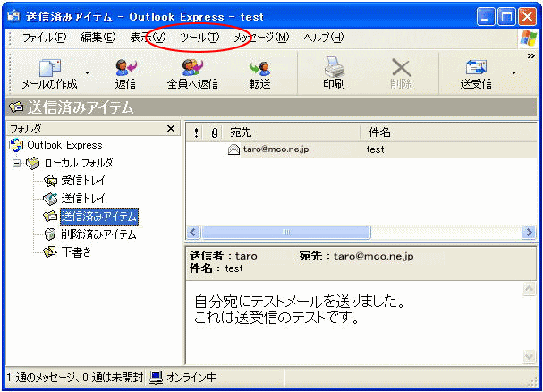The image size is (543, 392).
Task: Click the 返信 (Reply) toolbar icon
Action: (126, 67)
